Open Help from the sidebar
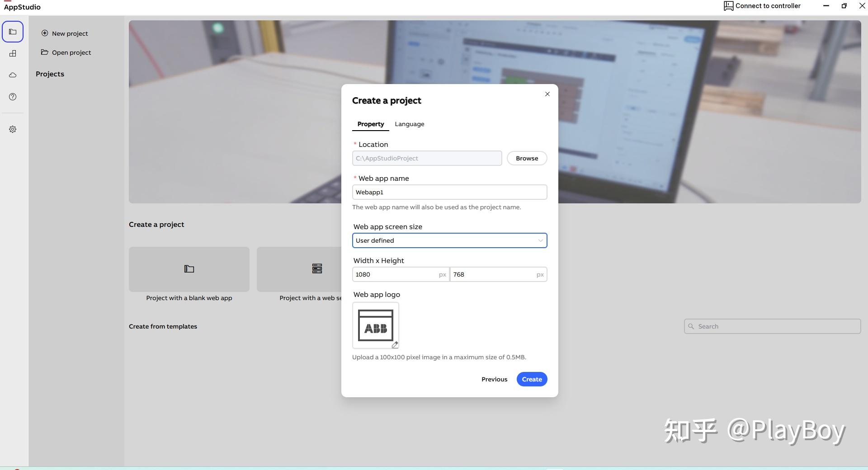Viewport: 868px width, 470px height. (12, 97)
